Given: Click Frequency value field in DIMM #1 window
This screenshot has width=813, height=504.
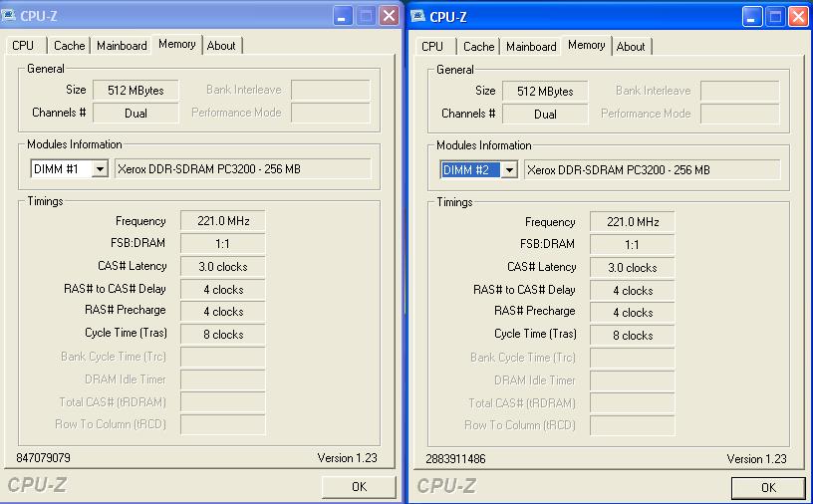Looking at the screenshot, I should [x=223, y=221].
